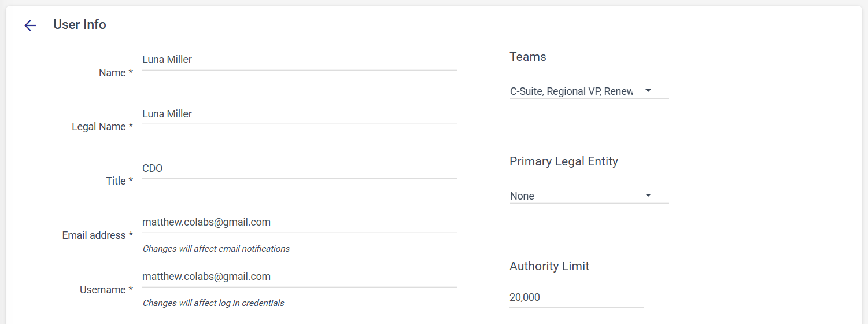Edit the Authority Limit value 20,000

(575, 297)
